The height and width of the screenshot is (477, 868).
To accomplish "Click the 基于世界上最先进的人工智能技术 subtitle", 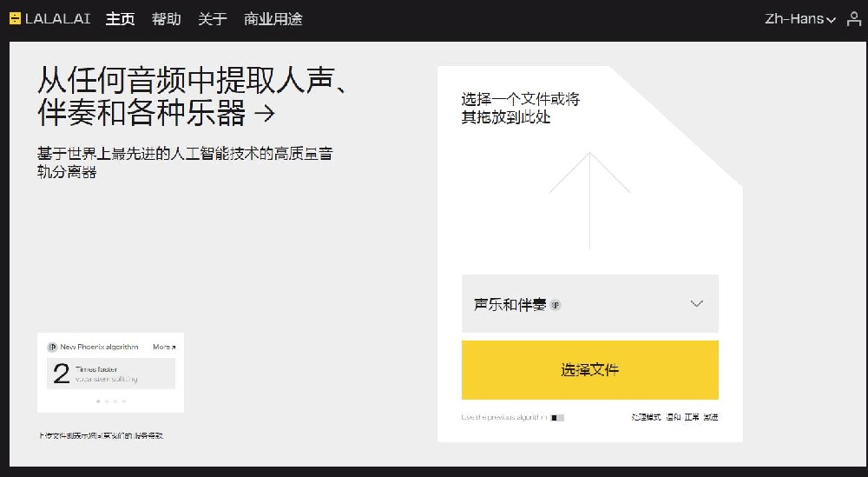I will point(185,162).
